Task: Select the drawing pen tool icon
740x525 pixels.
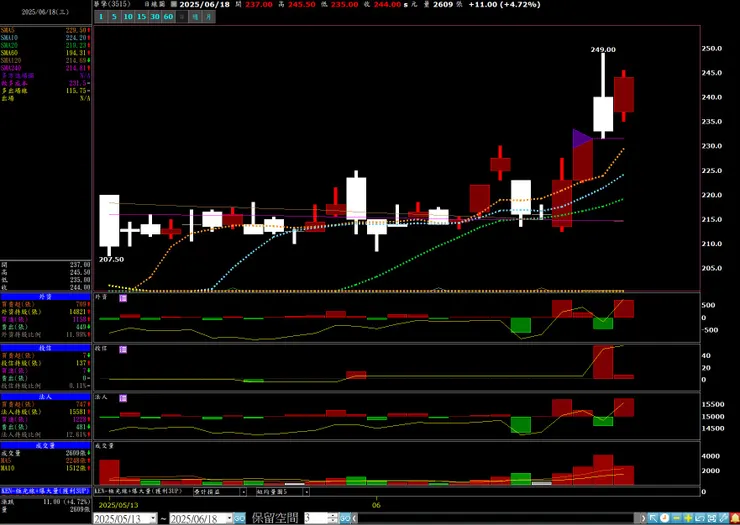Action: point(723,518)
